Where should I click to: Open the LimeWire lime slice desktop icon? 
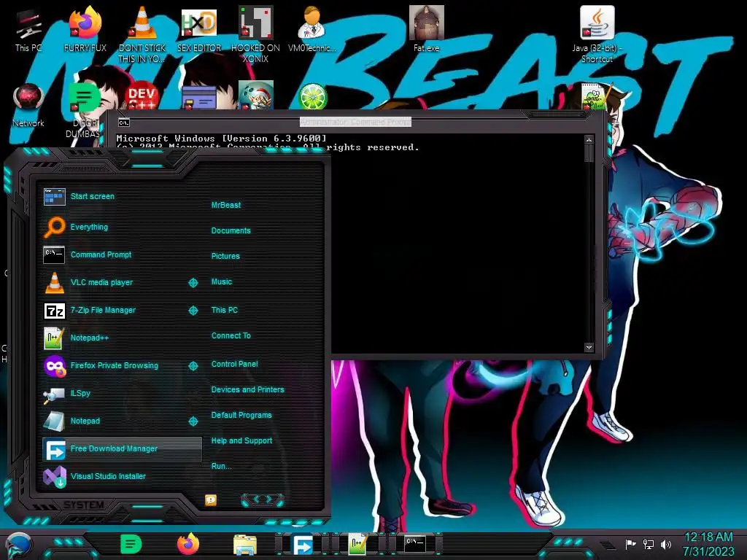tap(312, 96)
